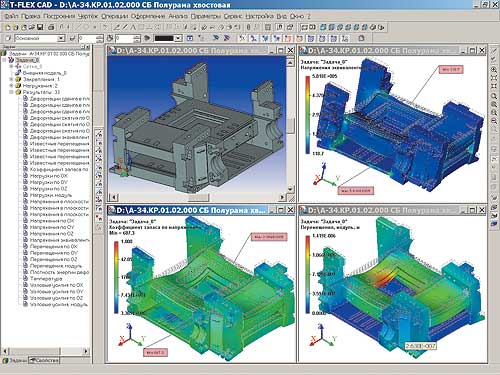Select the Нагрузки, модуль result

click(x=51, y=195)
